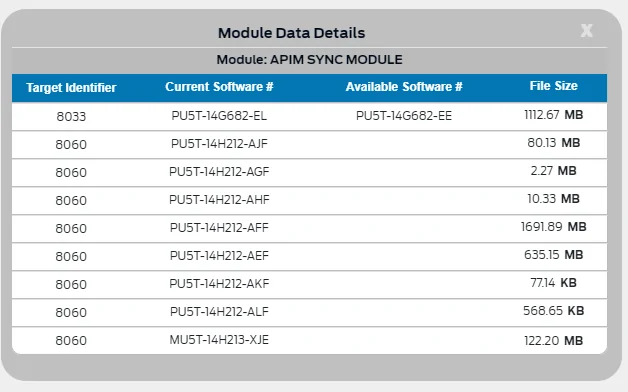
Task: Select software number MU5T-14H213-XJE
Action: tap(219, 340)
